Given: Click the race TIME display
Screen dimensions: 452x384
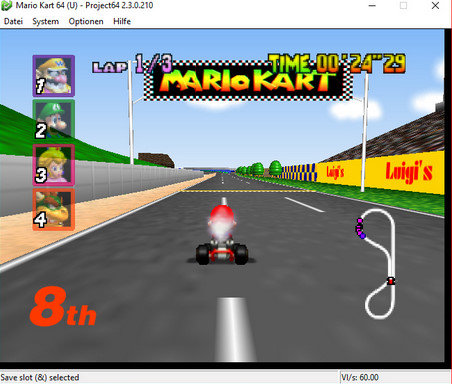Looking at the screenshot, I should [x=337, y=63].
